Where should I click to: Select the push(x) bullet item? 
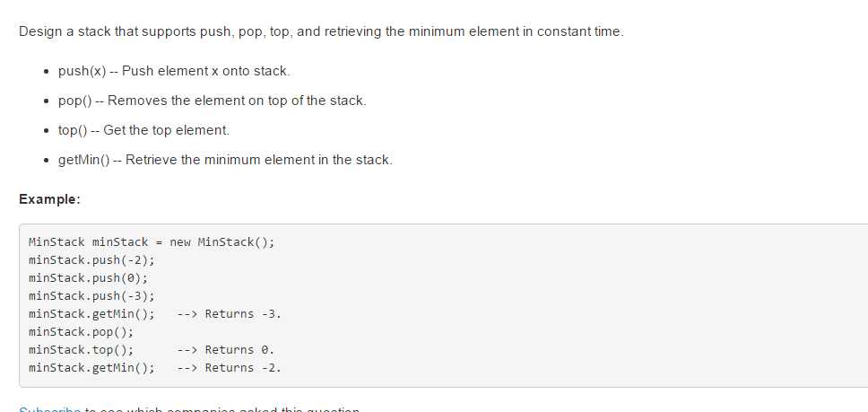174,71
